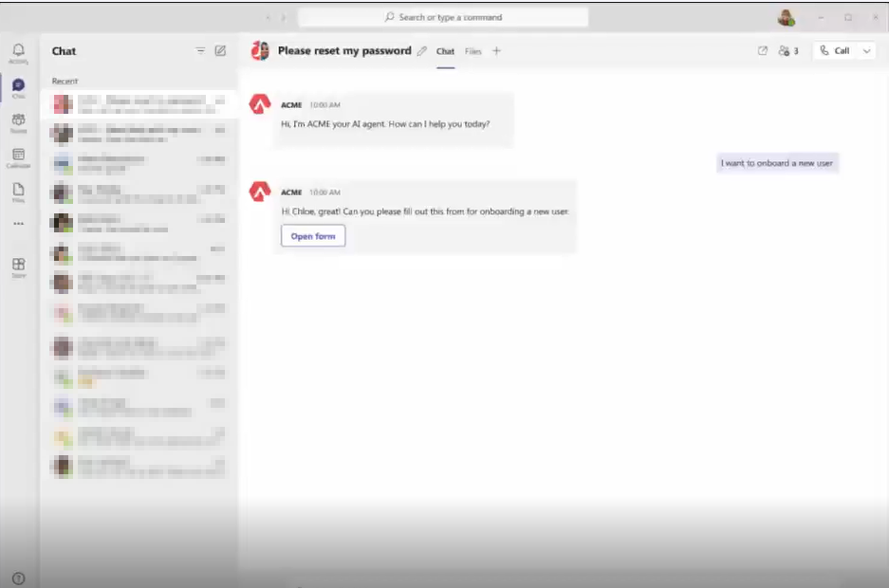Screen dimensions: 889x588
Task: Switch to the Files tab
Action: 472,51
